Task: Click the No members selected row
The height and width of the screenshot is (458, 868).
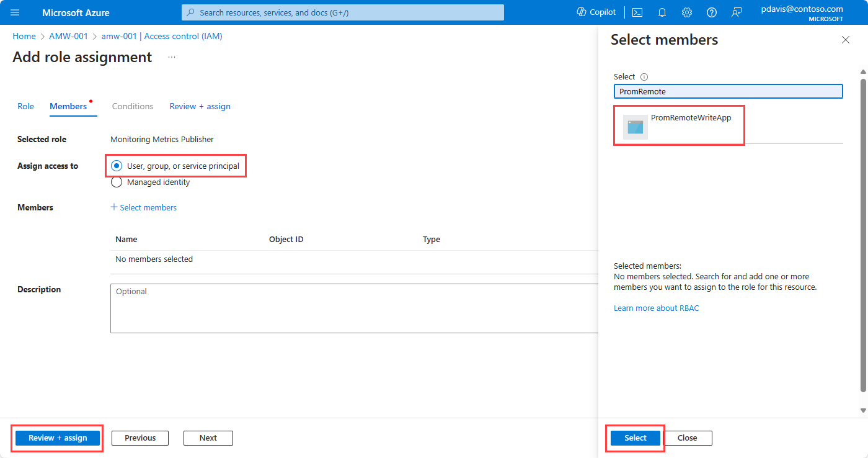Action: click(354, 259)
